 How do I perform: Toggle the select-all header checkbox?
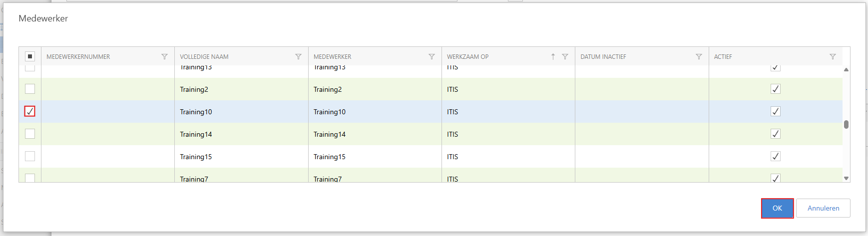point(30,56)
